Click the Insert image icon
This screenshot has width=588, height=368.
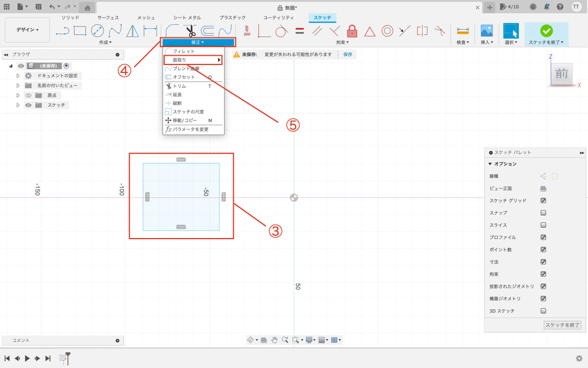pyautogui.click(x=486, y=31)
